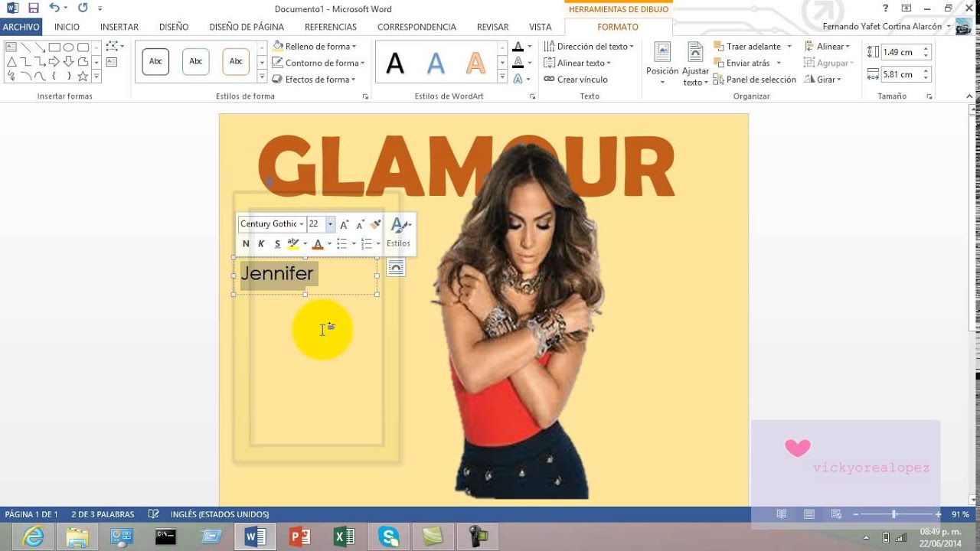This screenshot has height=551, width=980.
Task: Expand the insert shapes gallery
Action: (x=96, y=76)
